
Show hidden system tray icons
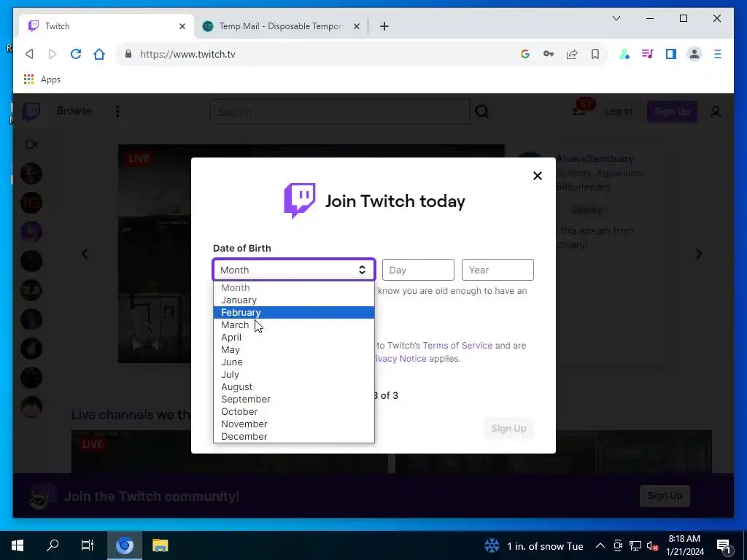[x=600, y=545]
